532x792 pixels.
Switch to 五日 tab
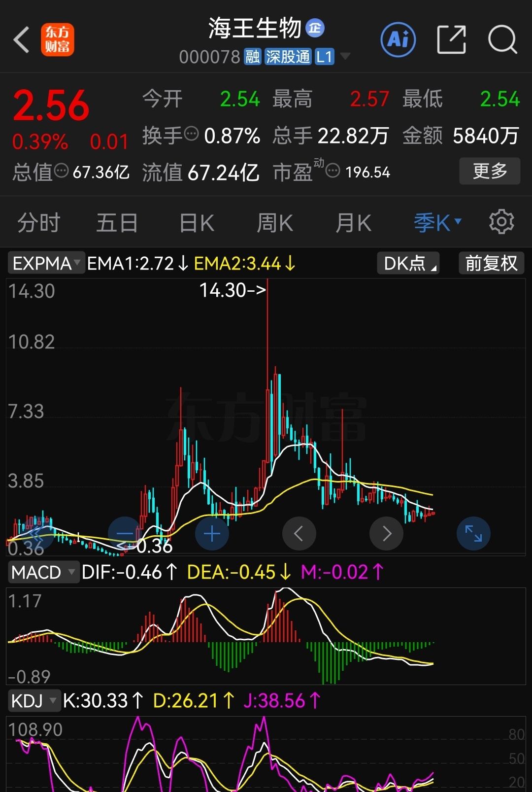[117, 223]
